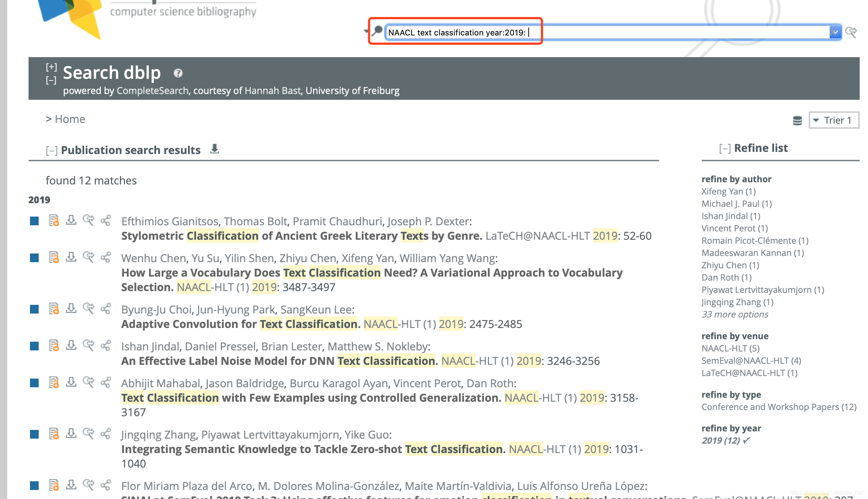
Task: Show 33 more options under refine by author
Action: point(735,314)
